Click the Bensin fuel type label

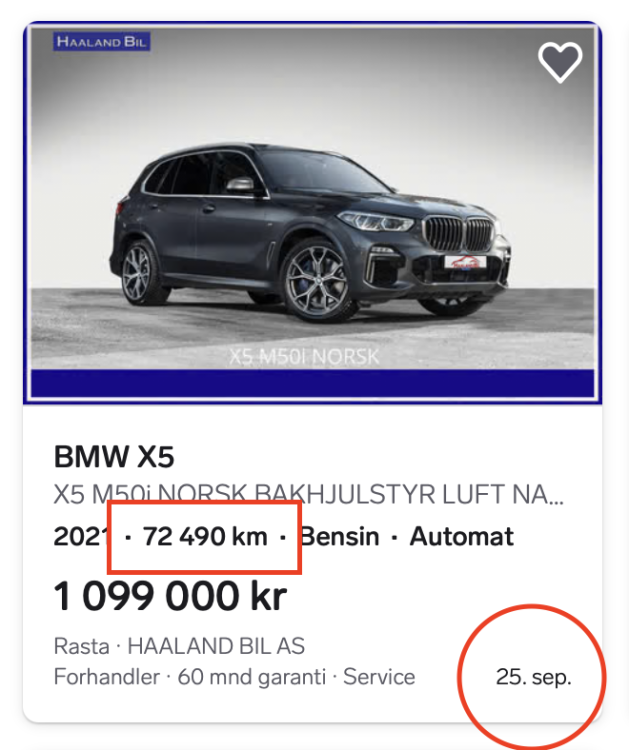point(341,537)
